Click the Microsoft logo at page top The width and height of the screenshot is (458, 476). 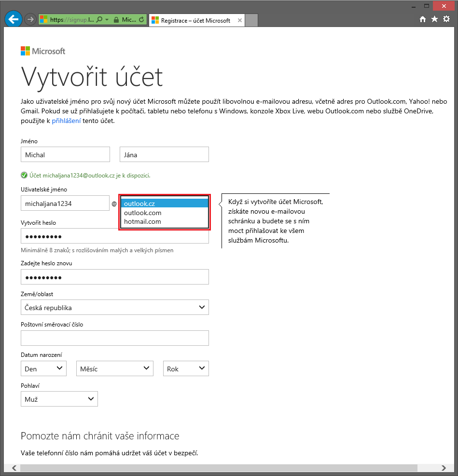coord(42,50)
